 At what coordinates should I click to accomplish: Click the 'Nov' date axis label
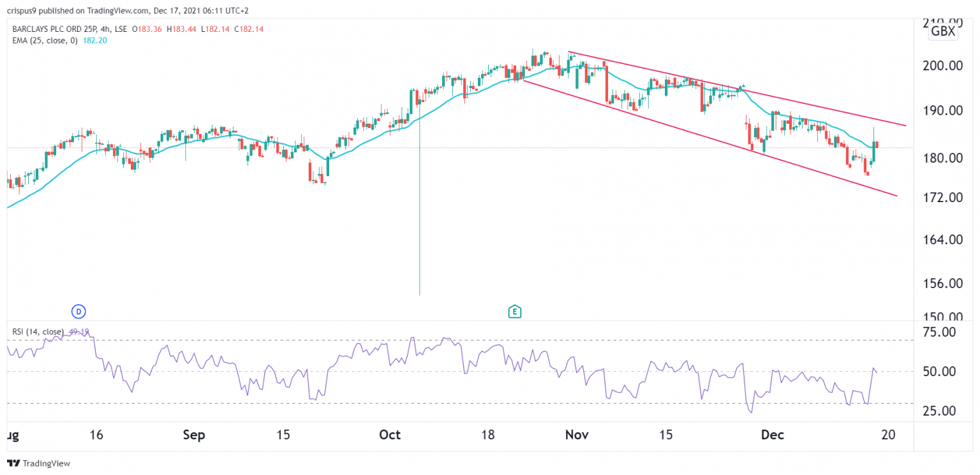[x=576, y=435]
